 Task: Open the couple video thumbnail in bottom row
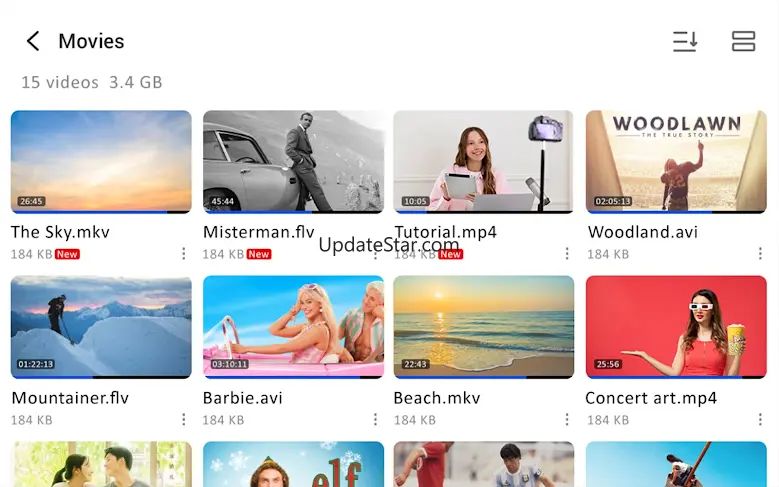[x=101, y=464]
